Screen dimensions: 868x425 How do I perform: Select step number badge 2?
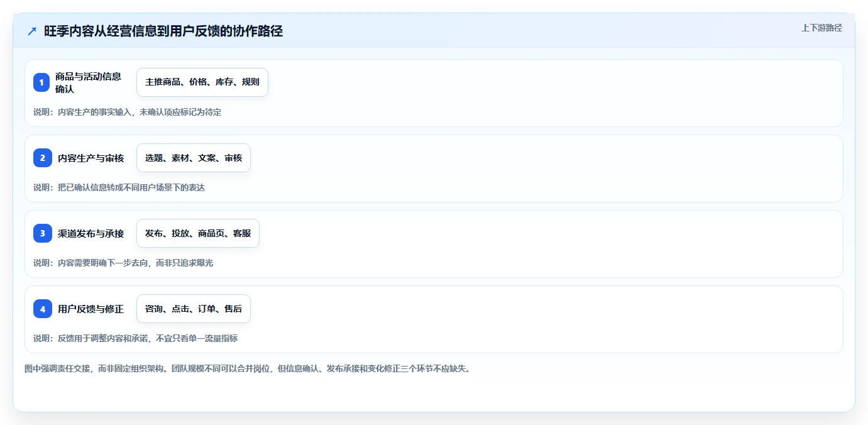[x=43, y=158]
